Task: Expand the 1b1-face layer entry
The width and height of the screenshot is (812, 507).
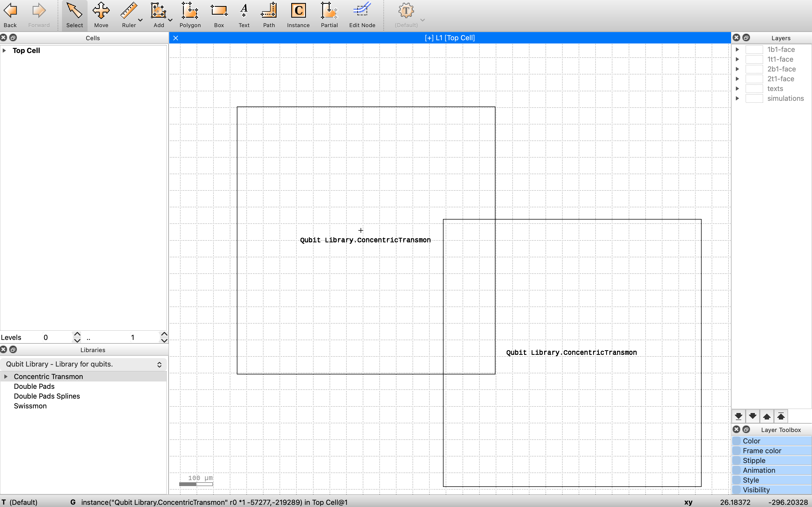Action: (x=737, y=50)
